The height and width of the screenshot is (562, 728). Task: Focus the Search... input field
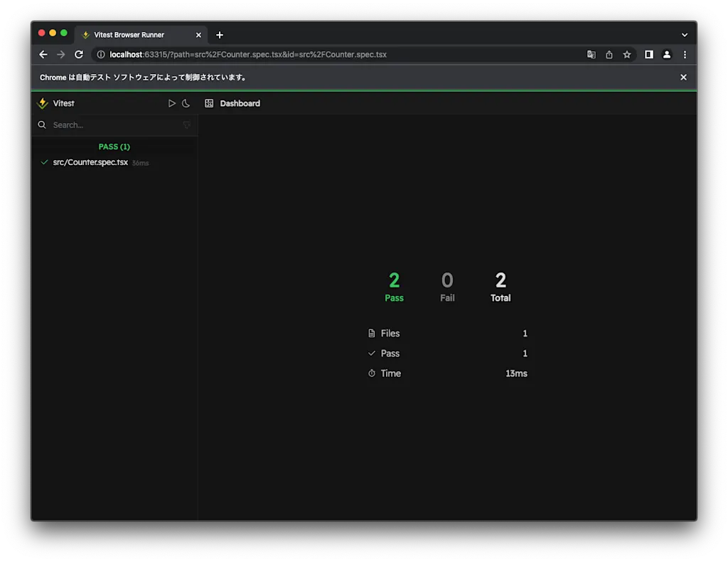pos(116,125)
